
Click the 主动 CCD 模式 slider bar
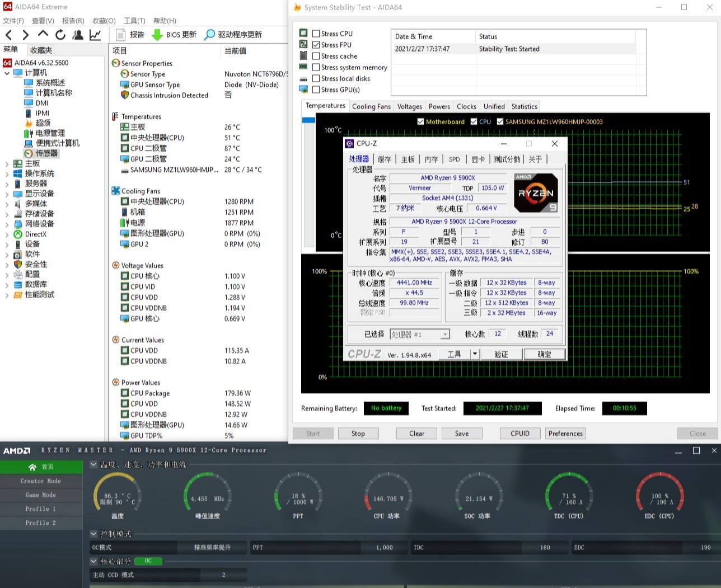point(168,575)
